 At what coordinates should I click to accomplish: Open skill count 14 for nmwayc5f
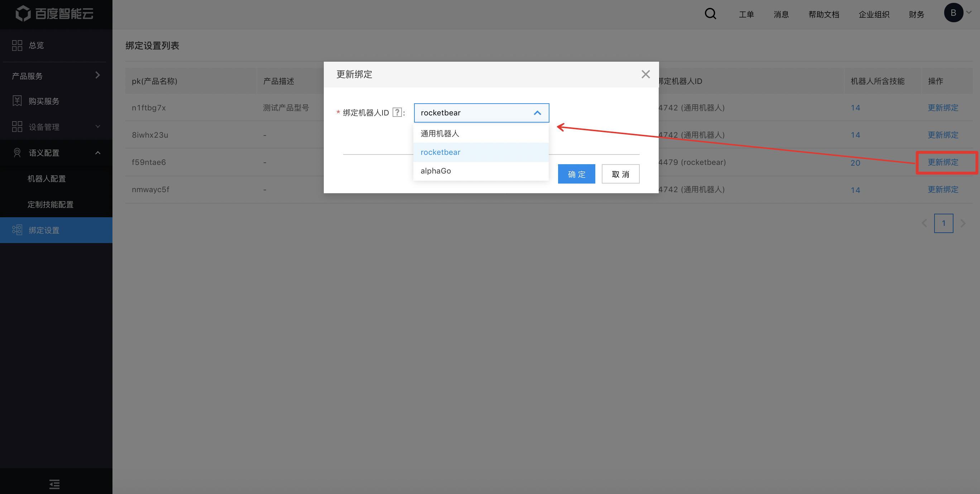coord(855,190)
